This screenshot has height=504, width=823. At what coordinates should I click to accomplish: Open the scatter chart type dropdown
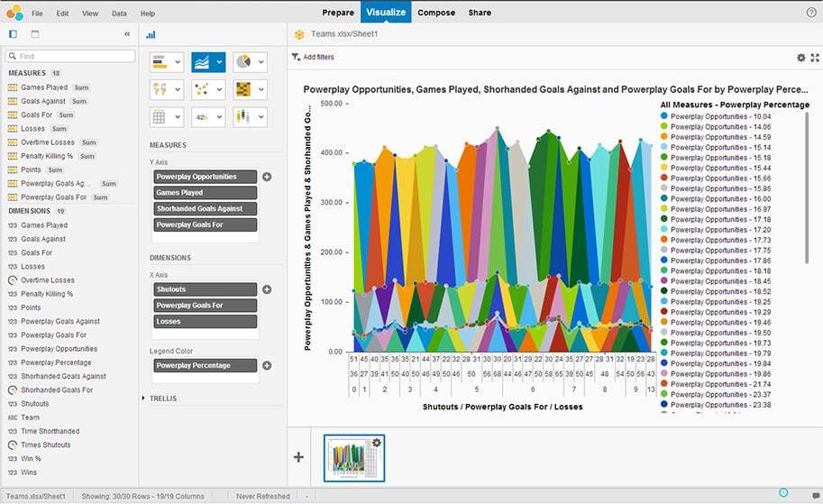pyautogui.click(x=208, y=89)
